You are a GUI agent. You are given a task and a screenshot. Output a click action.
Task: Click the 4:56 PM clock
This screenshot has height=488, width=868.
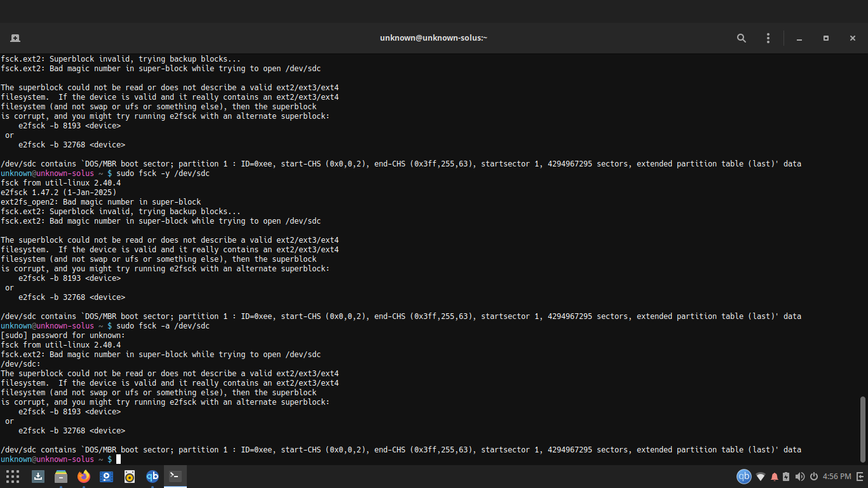tap(837, 477)
